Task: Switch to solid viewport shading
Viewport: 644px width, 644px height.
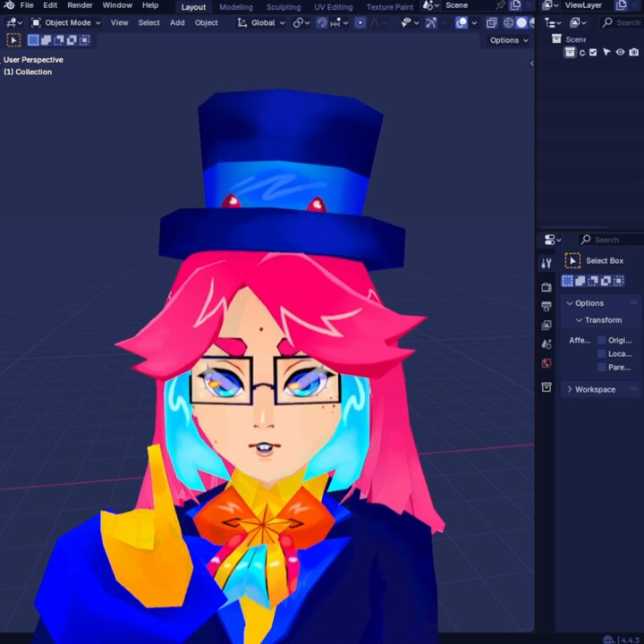Action: coord(521,22)
